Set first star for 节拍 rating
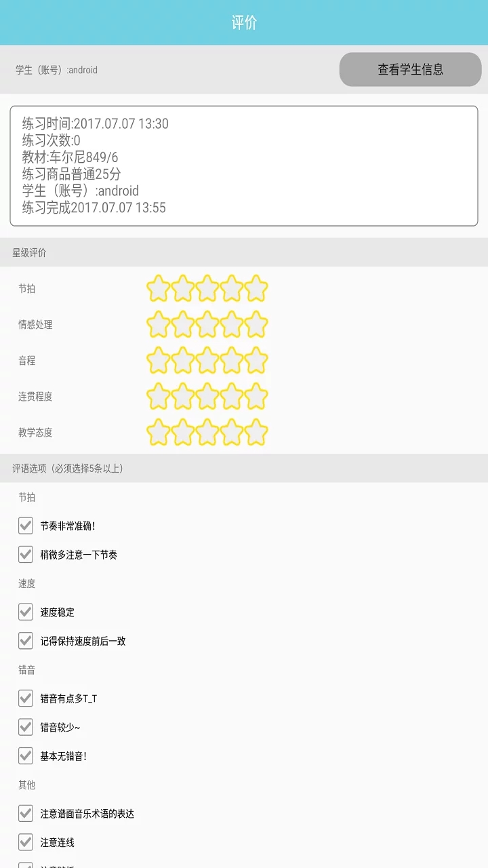This screenshot has width=488, height=868. pyautogui.click(x=159, y=288)
